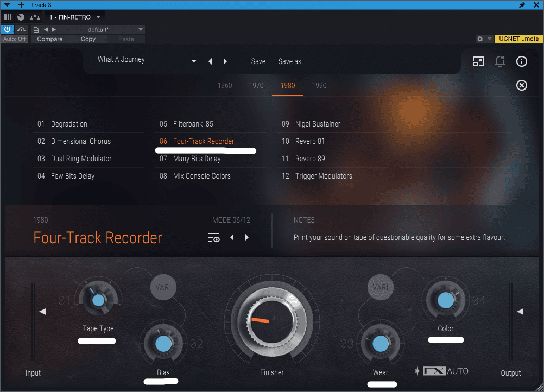Enable FX AUTO mode
544x392 pixels.
pos(440,371)
